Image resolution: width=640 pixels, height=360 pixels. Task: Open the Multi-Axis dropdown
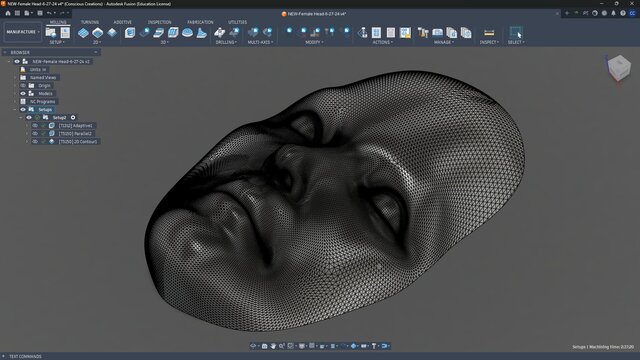click(x=260, y=42)
